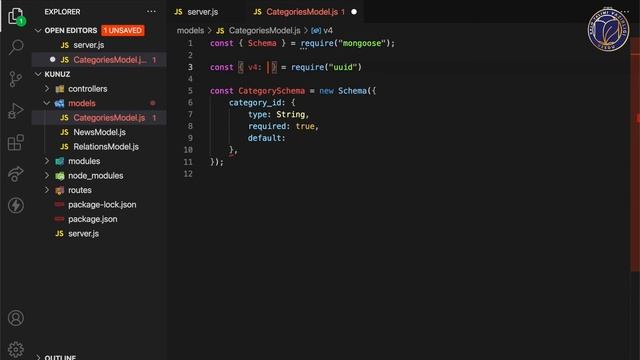Expand the modules folder
This screenshot has width=640, height=360.
[47, 161]
